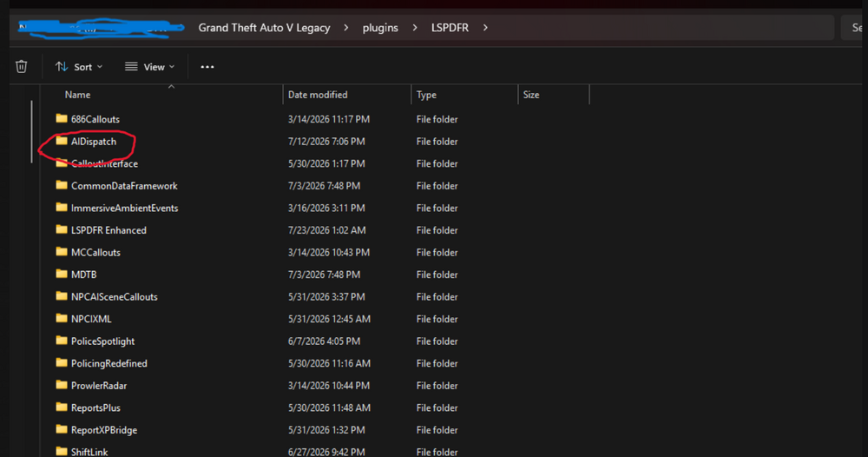Select the NPCIXML folder icon
This screenshot has height=457, width=868.
pos(62,318)
